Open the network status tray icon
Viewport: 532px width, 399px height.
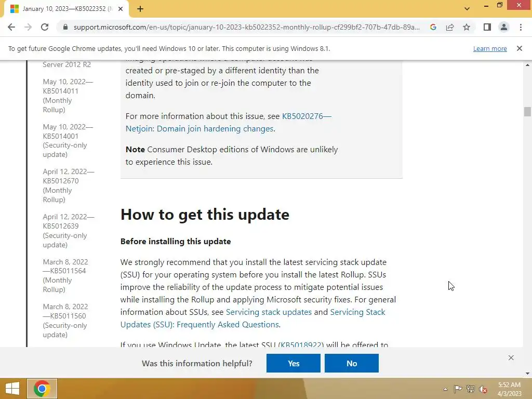click(x=471, y=389)
